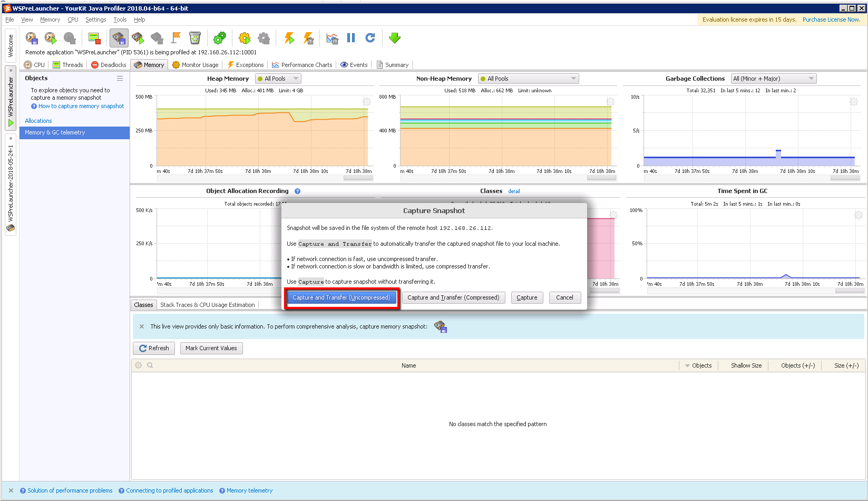Switch to the Monitor Usage tab

(195, 64)
